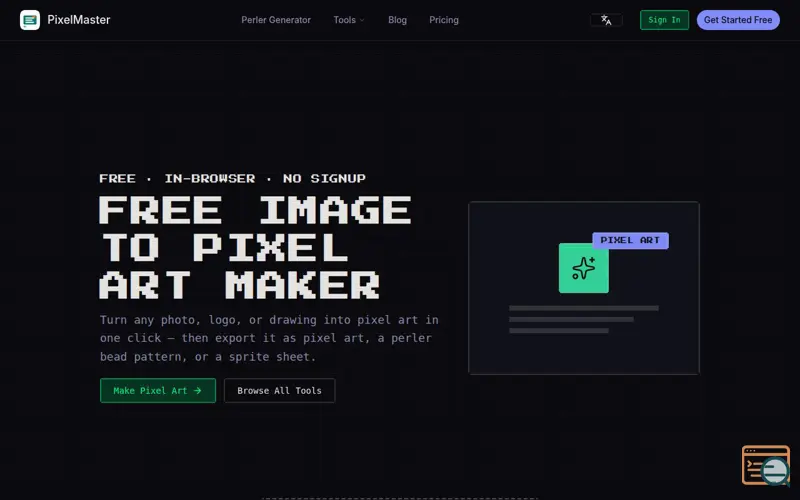
Task: Click Get Started Free button
Action: (x=738, y=20)
